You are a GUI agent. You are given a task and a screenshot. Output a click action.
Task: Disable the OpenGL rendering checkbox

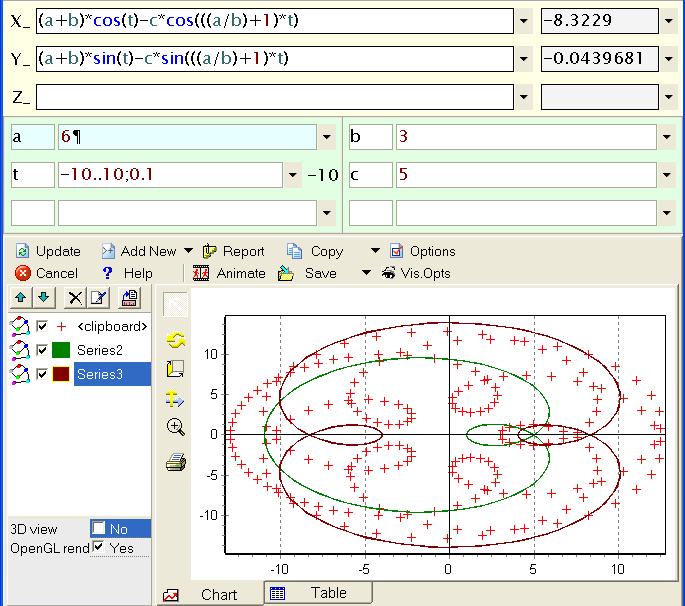[x=98, y=548]
